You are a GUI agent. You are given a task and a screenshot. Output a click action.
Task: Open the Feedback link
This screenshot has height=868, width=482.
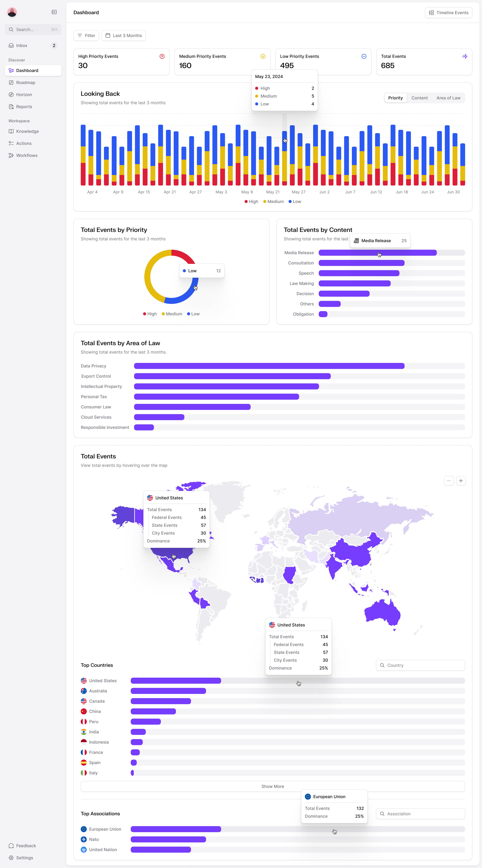(x=26, y=845)
